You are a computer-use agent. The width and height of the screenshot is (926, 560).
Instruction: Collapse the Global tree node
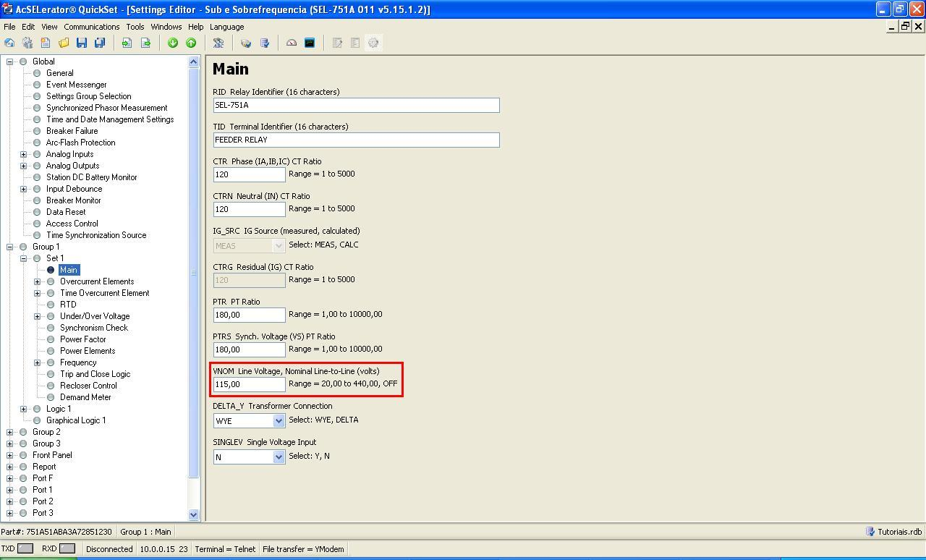click(x=9, y=61)
